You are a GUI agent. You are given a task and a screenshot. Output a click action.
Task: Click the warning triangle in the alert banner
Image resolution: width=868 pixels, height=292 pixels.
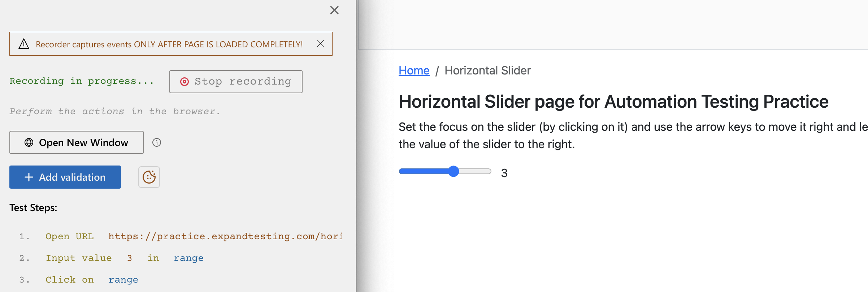[x=23, y=44]
